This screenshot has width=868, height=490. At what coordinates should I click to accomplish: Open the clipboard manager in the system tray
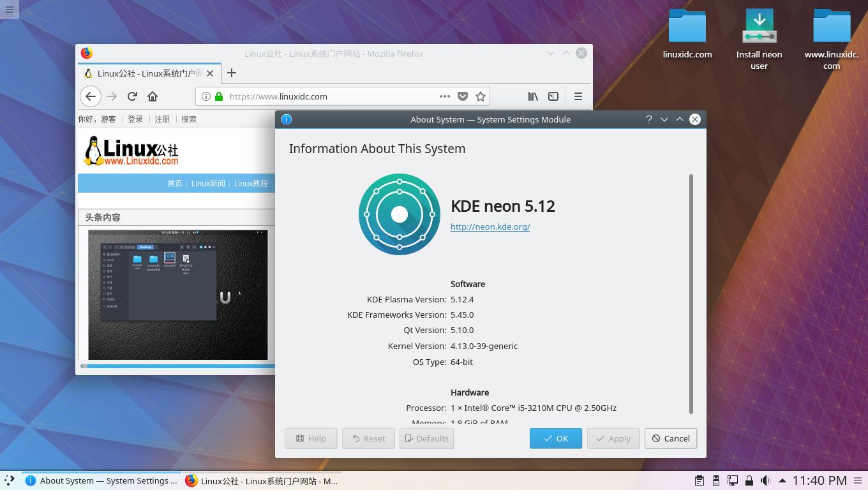pos(700,480)
